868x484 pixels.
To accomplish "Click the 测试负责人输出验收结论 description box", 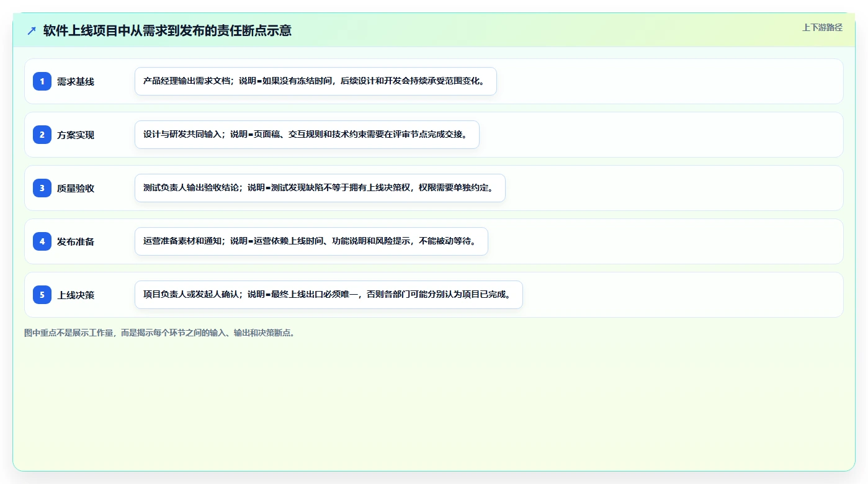I will pyautogui.click(x=320, y=188).
